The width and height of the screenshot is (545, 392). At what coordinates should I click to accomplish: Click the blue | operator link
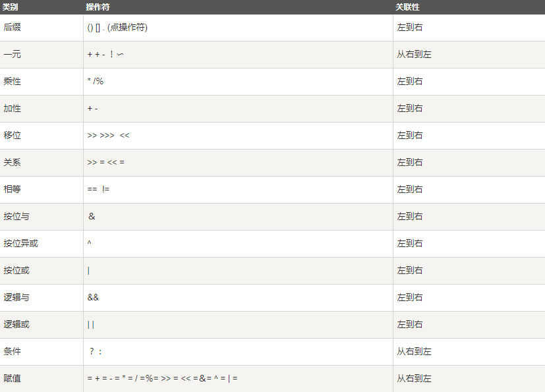(x=88, y=270)
